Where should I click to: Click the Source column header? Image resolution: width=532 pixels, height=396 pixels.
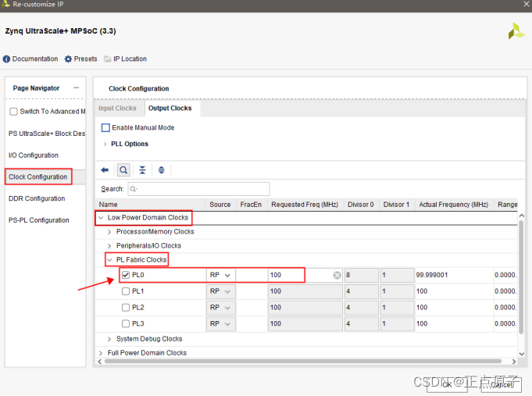[221, 205]
